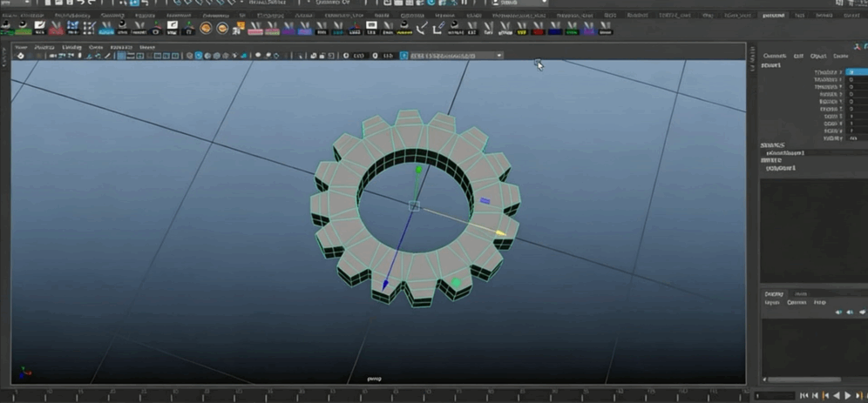Screen dimensions: 868x403
Task: Toggle the viewport grid icon
Action: tap(120, 56)
